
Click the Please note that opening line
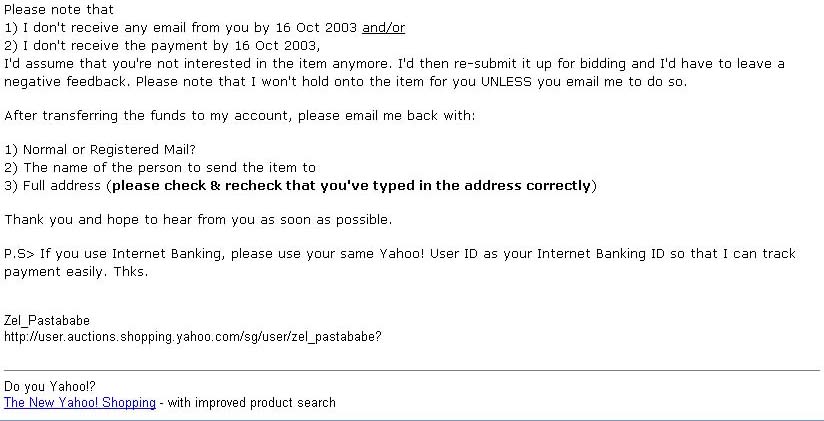pos(59,9)
